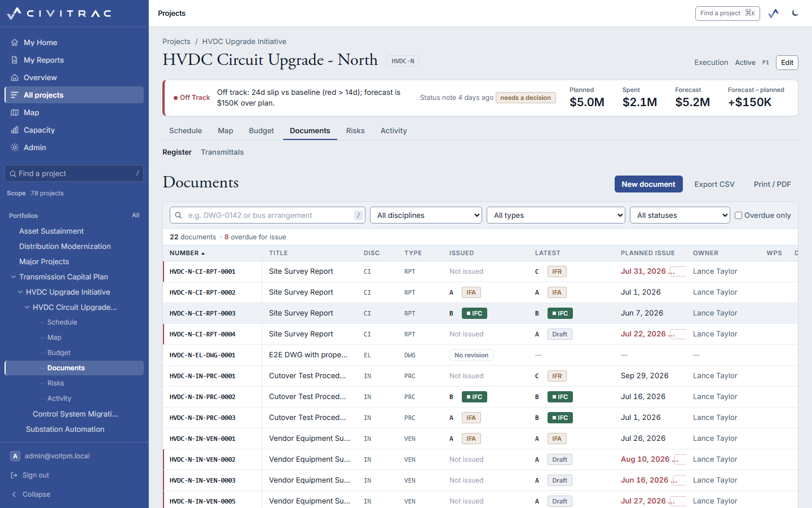Click needs a decision badge
Viewport: 812px width, 508px height.
526,98
